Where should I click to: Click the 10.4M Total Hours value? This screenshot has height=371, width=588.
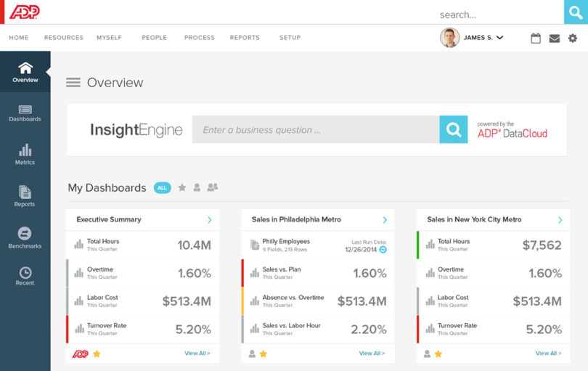pyautogui.click(x=195, y=245)
